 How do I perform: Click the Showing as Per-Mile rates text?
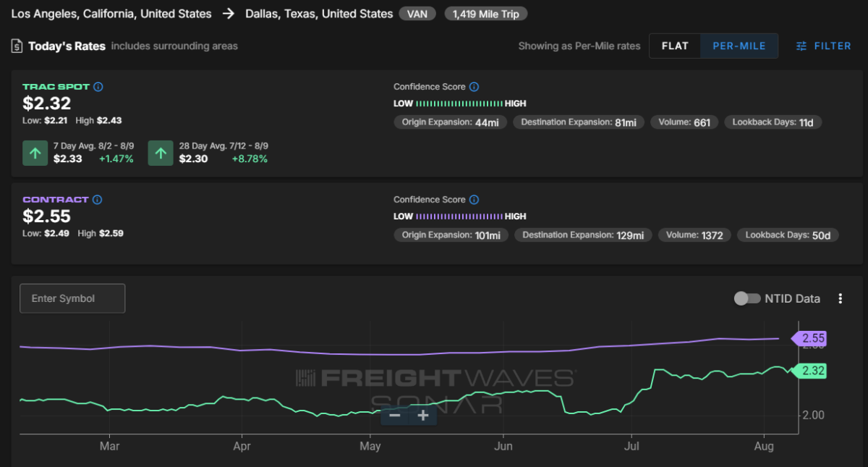point(579,46)
